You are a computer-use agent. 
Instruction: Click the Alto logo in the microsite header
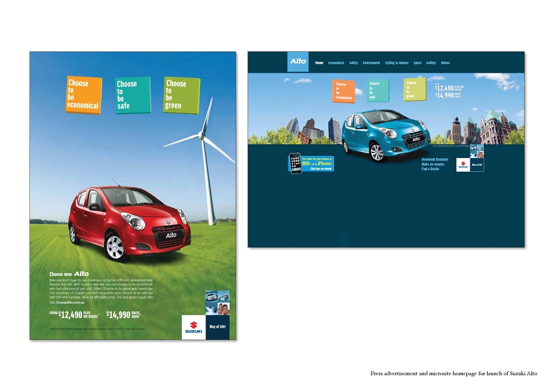(x=298, y=62)
